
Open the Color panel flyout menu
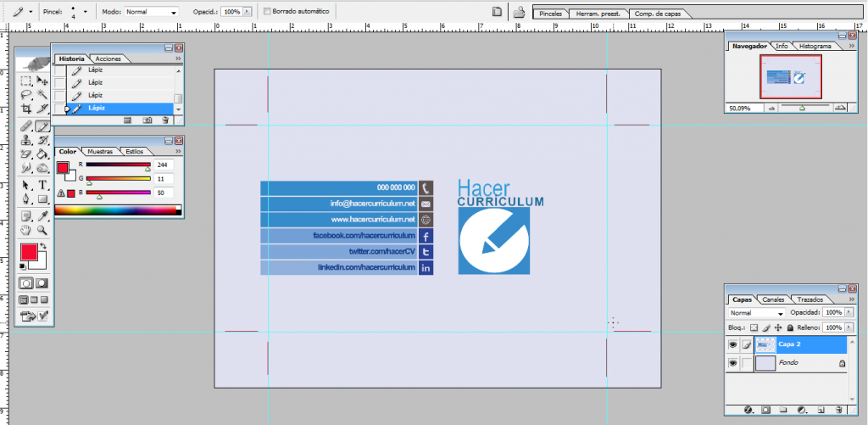tap(178, 151)
